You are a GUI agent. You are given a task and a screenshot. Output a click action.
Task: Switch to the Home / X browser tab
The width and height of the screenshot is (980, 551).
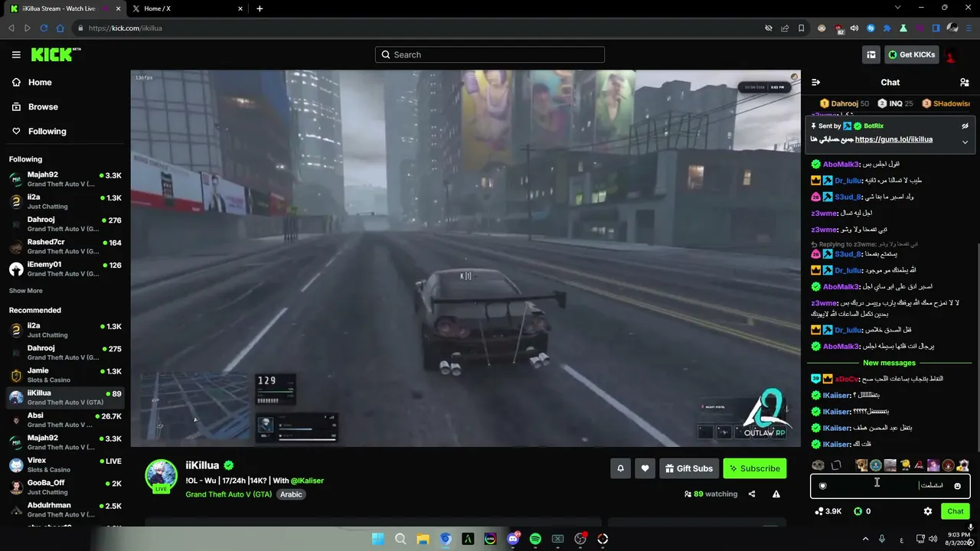pos(187,8)
